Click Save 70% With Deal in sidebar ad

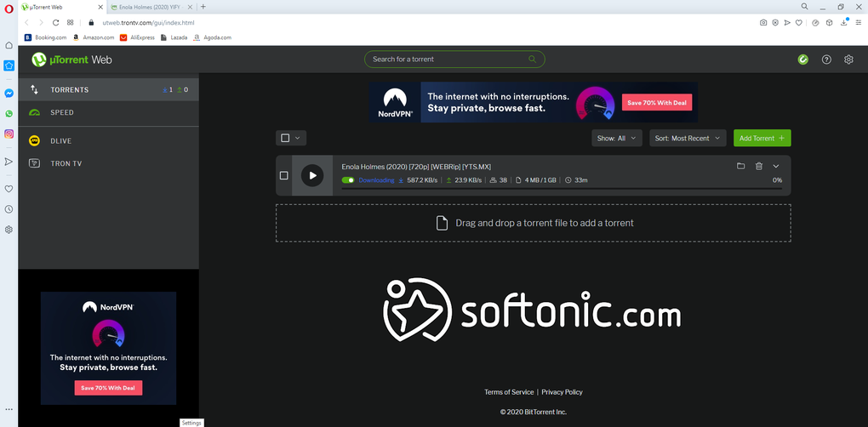pos(109,388)
